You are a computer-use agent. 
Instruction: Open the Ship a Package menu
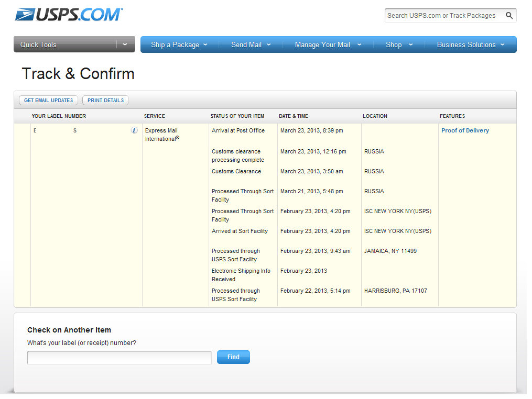coord(179,45)
